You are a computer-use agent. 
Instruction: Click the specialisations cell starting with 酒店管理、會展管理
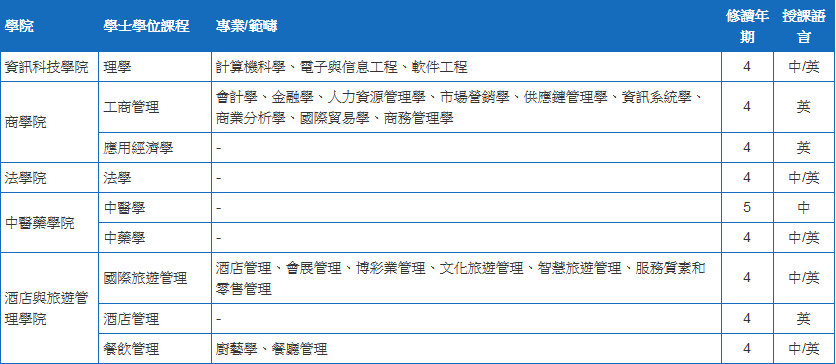466,278
